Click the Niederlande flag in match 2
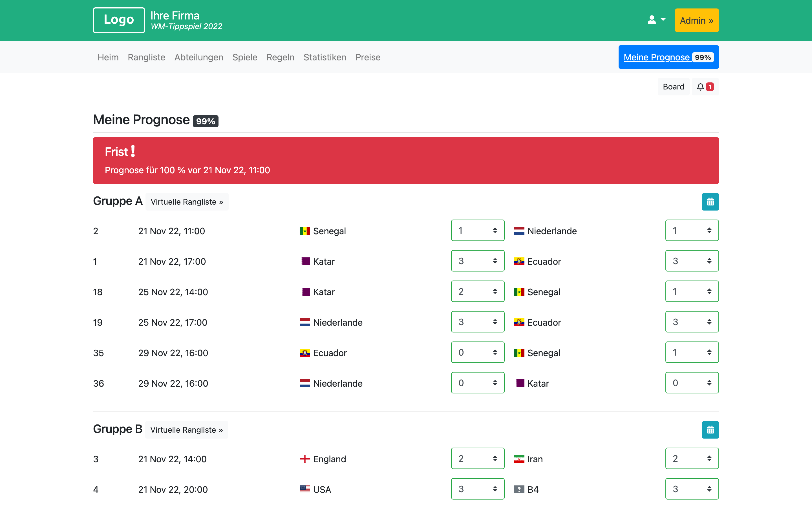The image size is (812, 508). pos(519,231)
